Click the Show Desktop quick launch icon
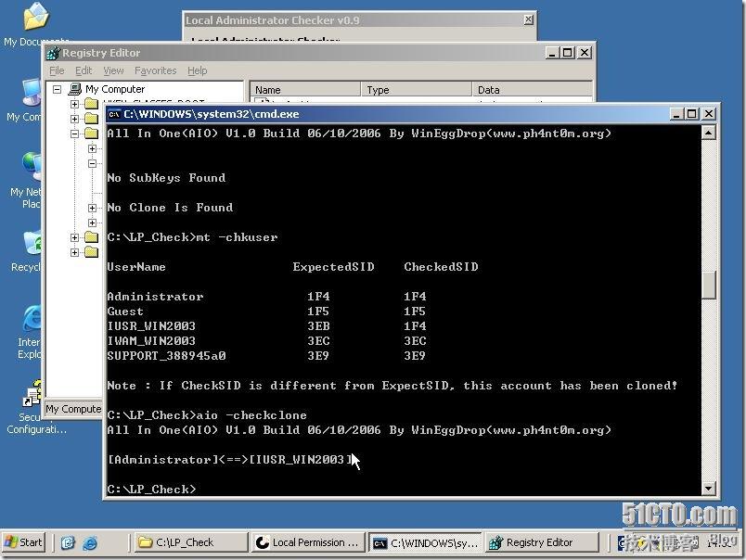The image size is (746, 560). (x=68, y=542)
